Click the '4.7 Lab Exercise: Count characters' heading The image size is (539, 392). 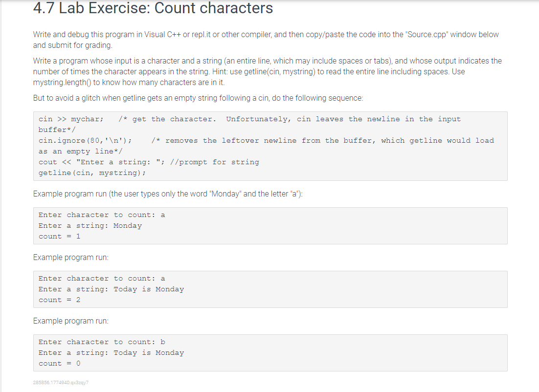(x=153, y=8)
